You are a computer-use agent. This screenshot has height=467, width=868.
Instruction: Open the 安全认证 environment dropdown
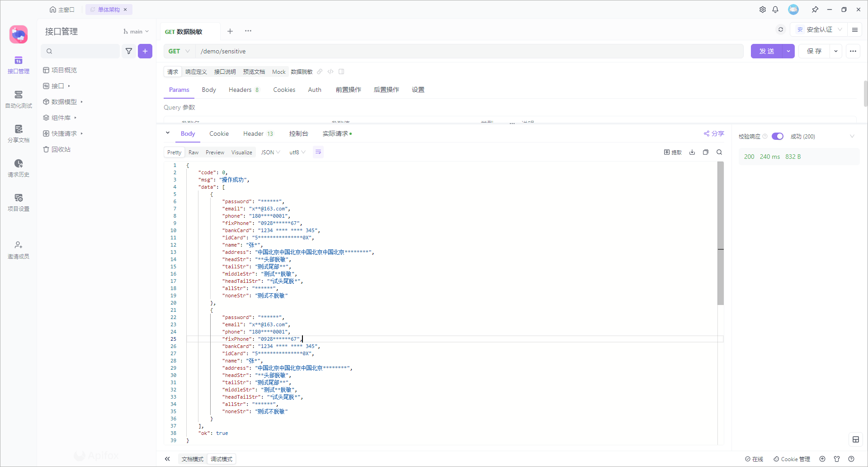point(819,30)
